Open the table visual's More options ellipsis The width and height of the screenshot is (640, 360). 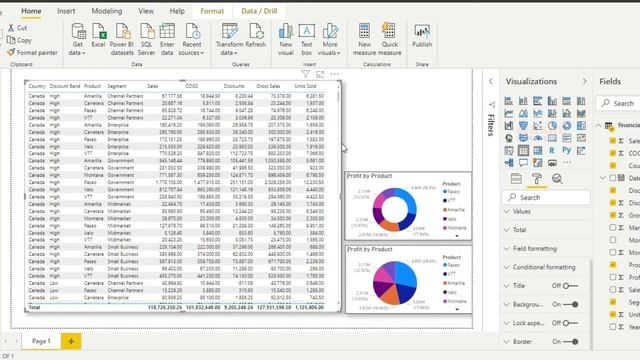tap(335, 74)
